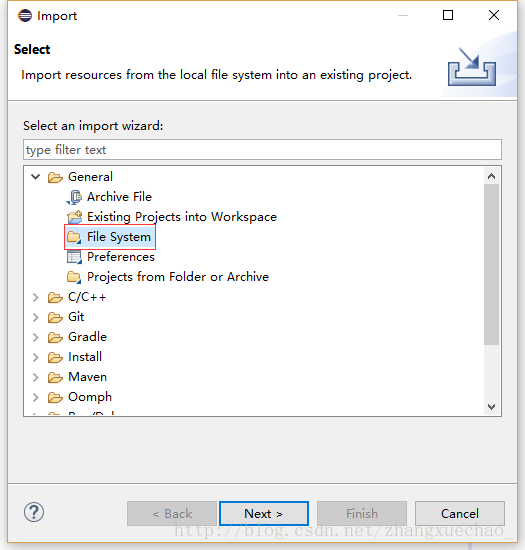525x550 pixels.
Task: Select Existing Projects into Workspace wizard
Action: [182, 217]
